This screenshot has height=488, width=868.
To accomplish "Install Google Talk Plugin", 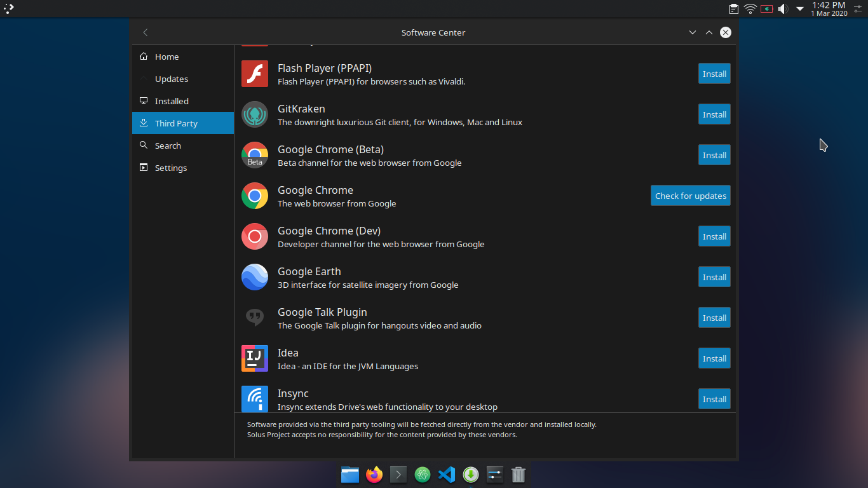I will pyautogui.click(x=714, y=318).
